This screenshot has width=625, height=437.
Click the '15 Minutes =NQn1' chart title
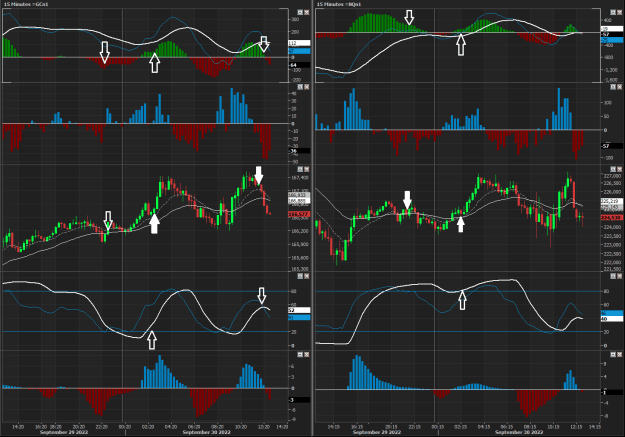click(338, 4)
